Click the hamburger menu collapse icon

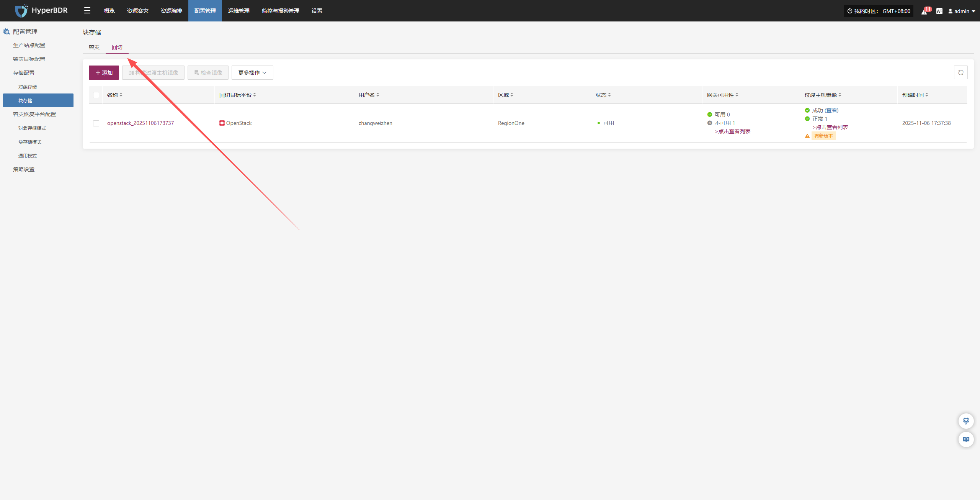click(87, 11)
